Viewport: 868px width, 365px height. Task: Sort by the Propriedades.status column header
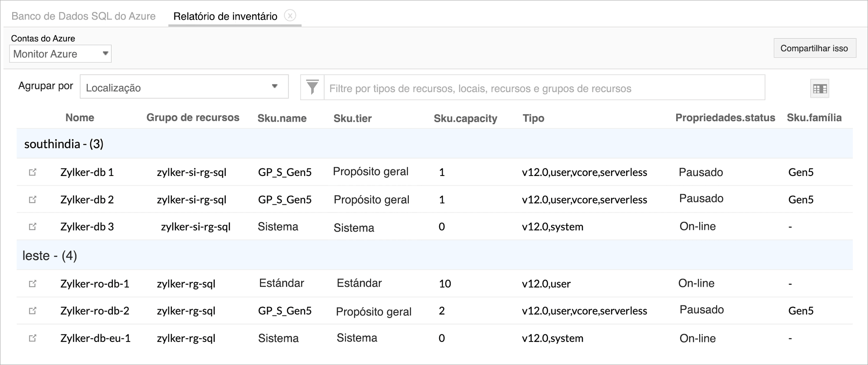coord(725,118)
